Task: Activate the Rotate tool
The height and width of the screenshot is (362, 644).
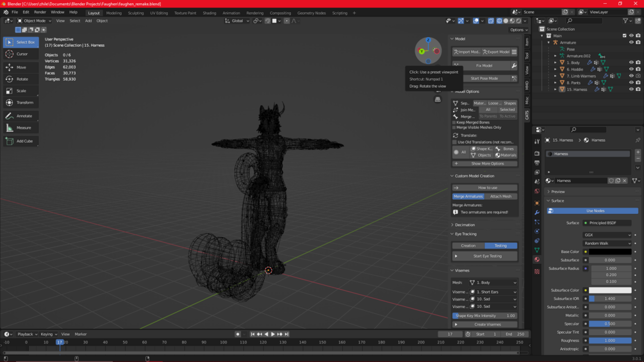Action: pos(21,79)
